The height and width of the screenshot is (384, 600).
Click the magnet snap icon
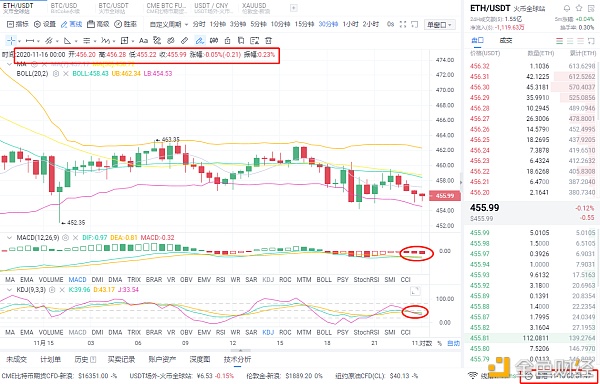(214, 41)
